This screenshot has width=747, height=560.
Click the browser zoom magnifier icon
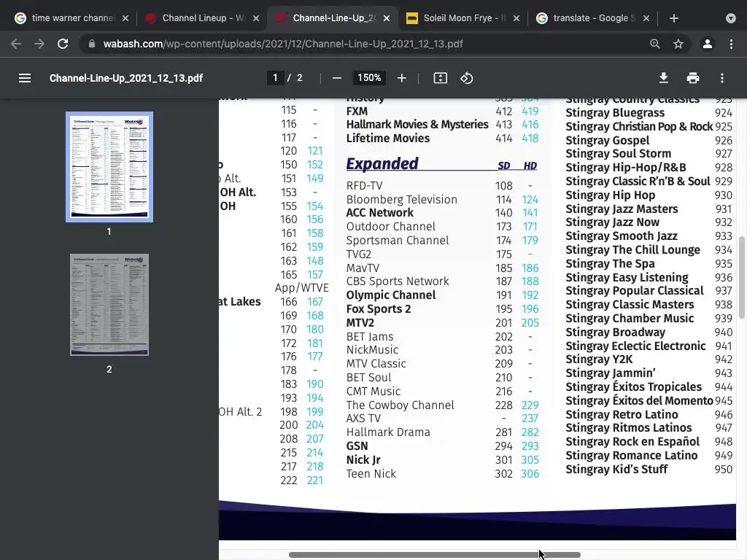pos(655,44)
